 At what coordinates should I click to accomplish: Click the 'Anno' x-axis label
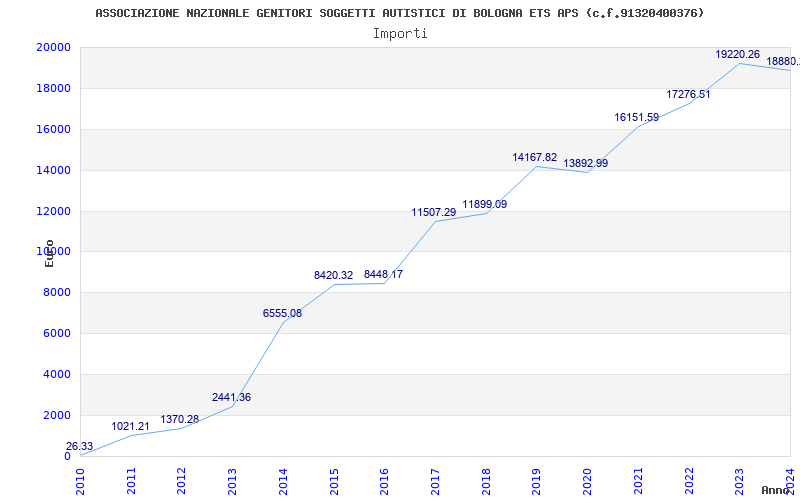pyautogui.click(x=775, y=490)
